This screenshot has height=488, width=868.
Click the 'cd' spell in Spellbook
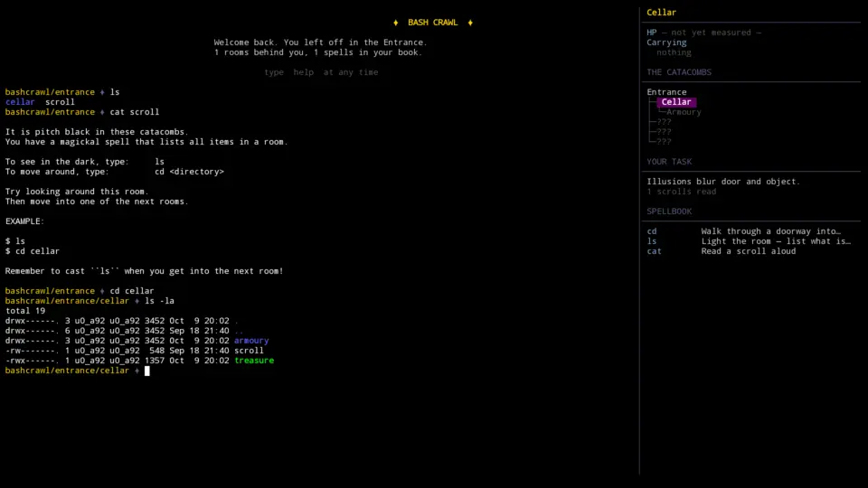tap(652, 231)
